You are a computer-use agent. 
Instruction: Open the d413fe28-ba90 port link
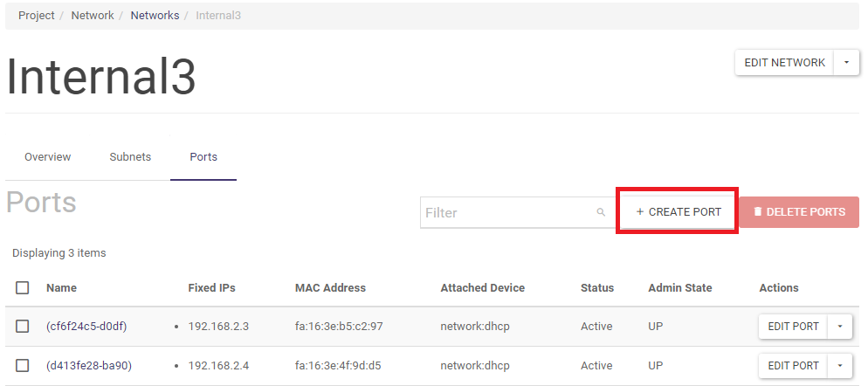(x=88, y=365)
